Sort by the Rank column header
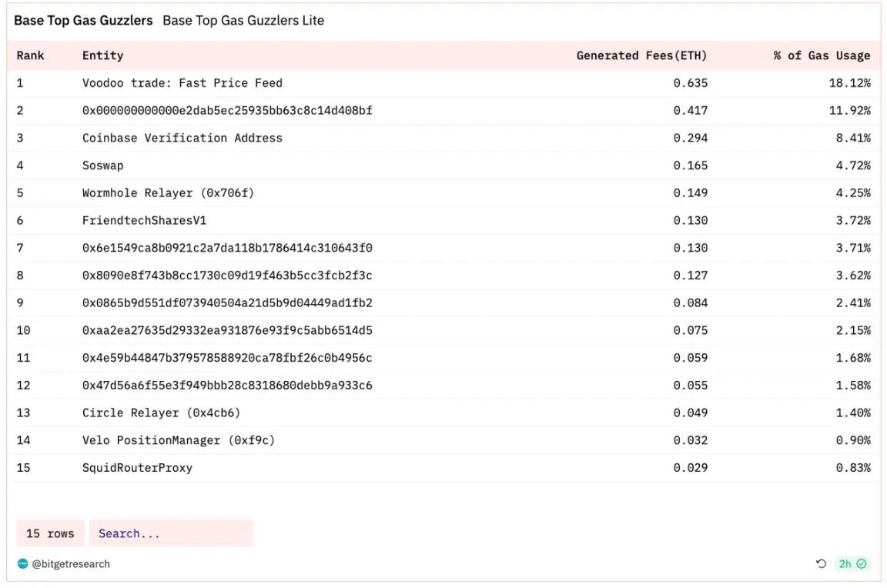 point(30,55)
